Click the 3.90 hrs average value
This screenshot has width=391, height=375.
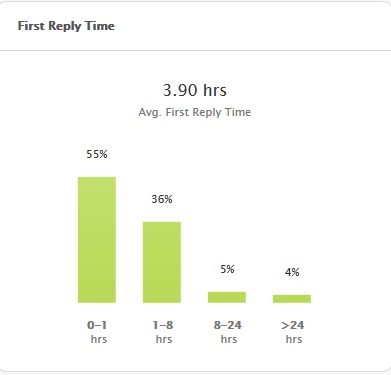[195, 90]
